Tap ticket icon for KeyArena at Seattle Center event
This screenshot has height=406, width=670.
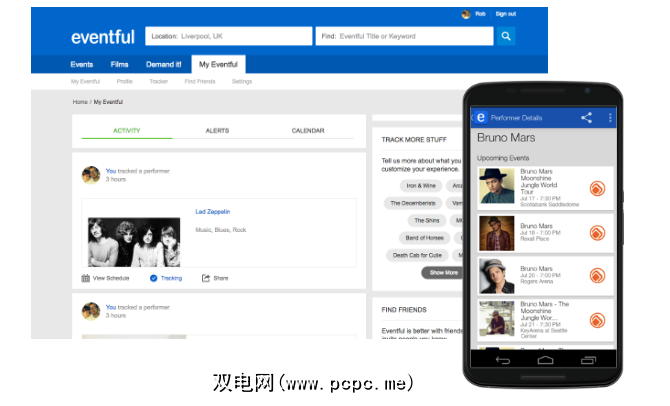597,320
